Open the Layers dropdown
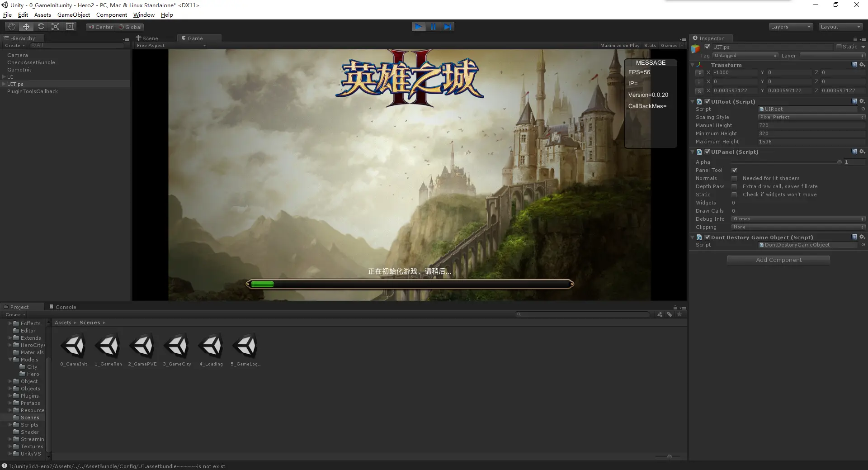This screenshot has height=470, width=868. (x=791, y=27)
